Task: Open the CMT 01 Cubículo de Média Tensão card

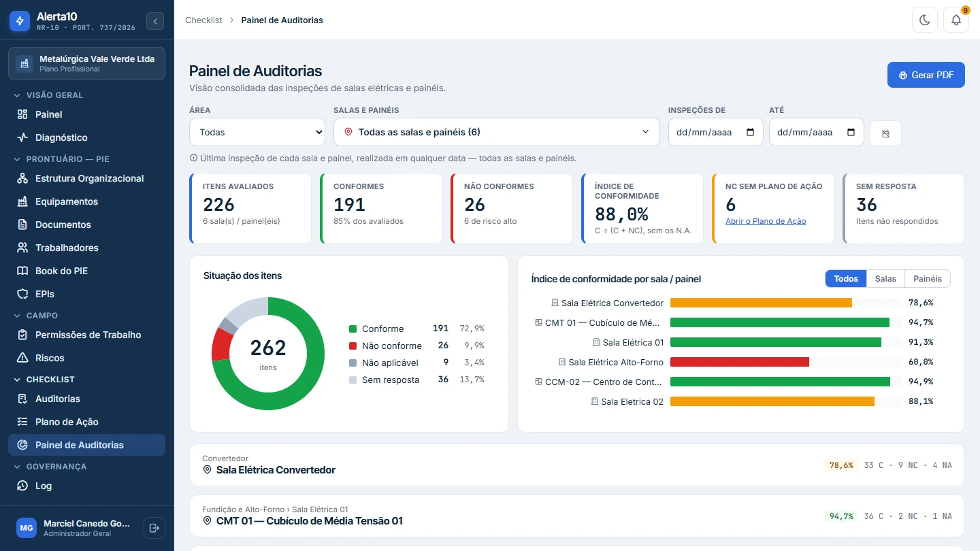Action: [x=577, y=516]
